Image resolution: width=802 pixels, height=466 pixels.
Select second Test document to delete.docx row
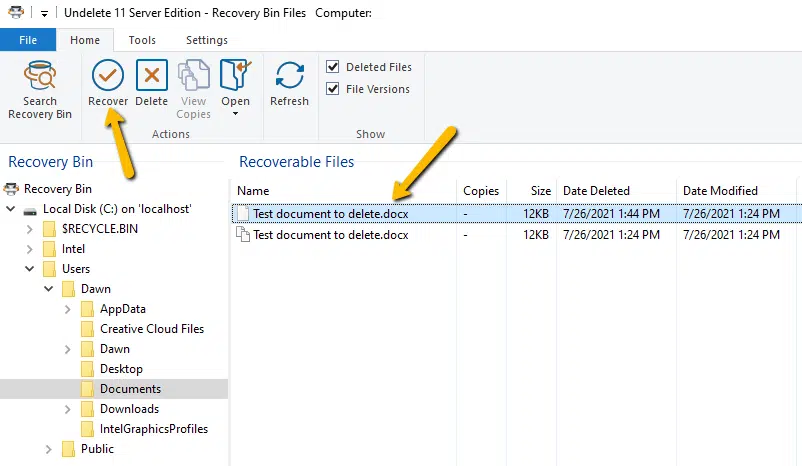[330, 235]
